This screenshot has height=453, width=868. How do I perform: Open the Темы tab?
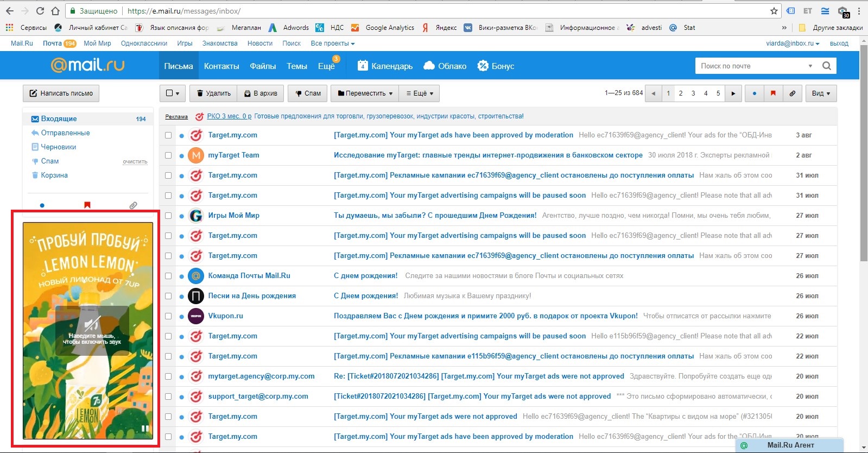point(297,66)
